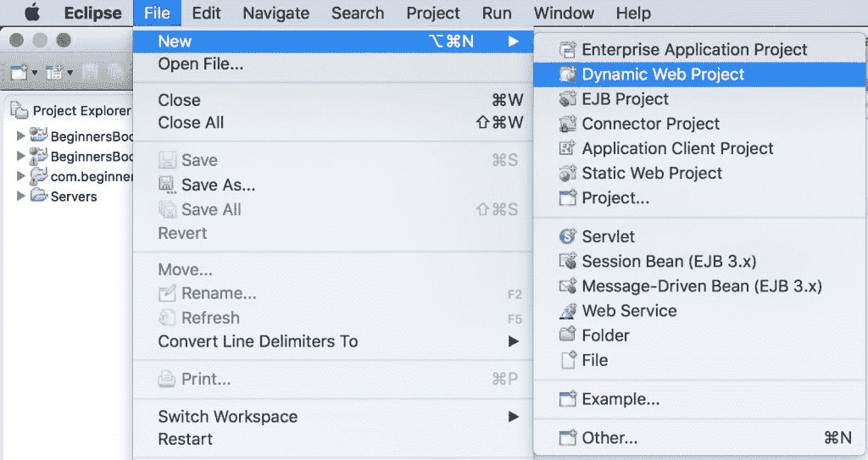
Task: Click the Example... wizard icon
Action: [x=567, y=398]
